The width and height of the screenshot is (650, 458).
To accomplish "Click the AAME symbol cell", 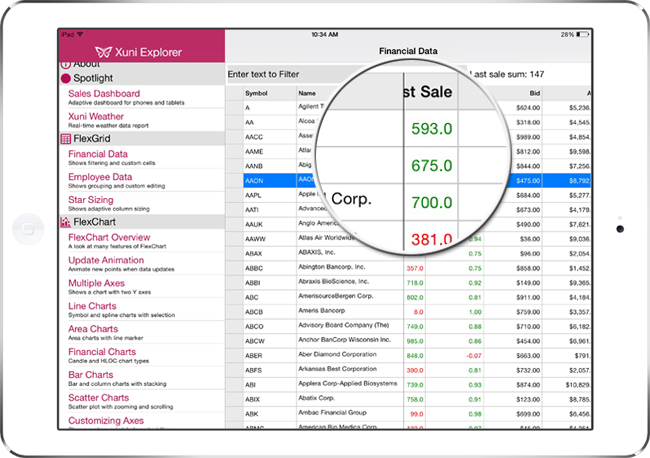I will (270, 151).
